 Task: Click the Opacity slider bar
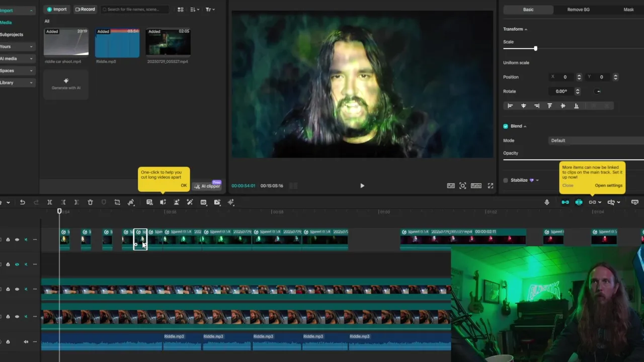pos(574,160)
